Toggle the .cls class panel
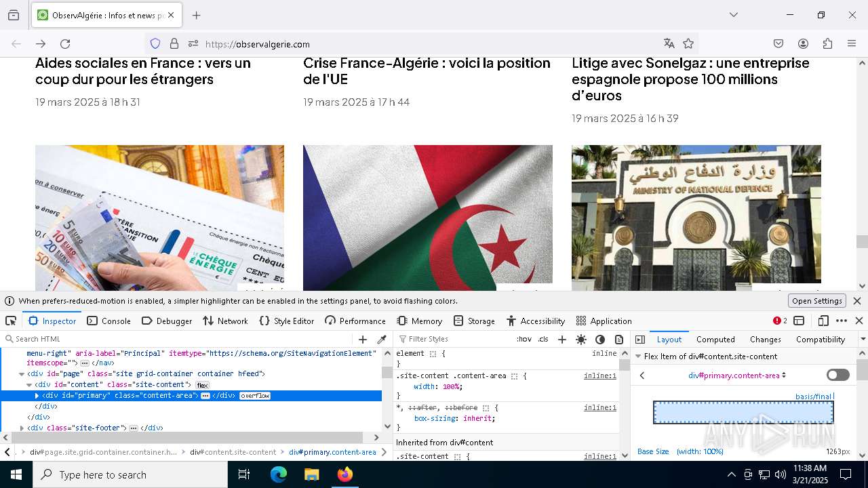 (x=543, y=340)
